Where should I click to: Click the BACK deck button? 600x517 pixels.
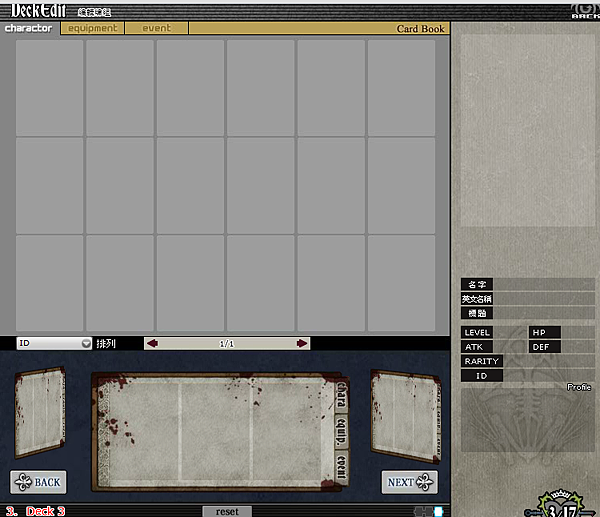(x=38, y=482)
